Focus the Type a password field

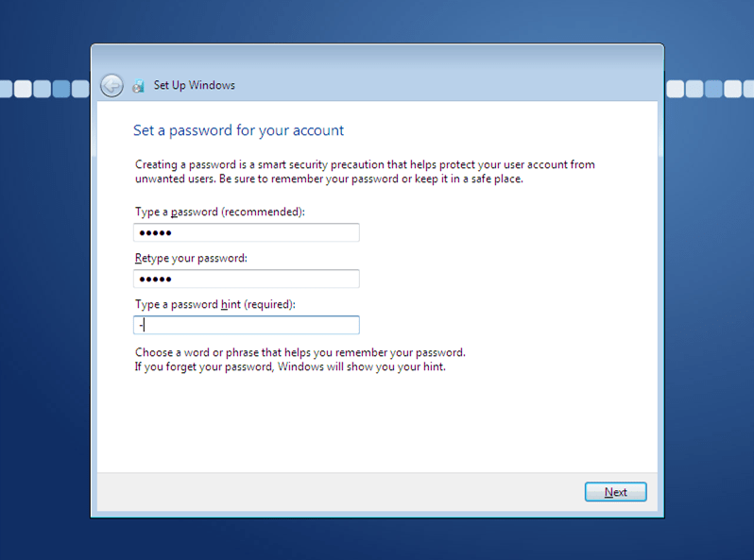pyautogui.click(x=247, y=232)
